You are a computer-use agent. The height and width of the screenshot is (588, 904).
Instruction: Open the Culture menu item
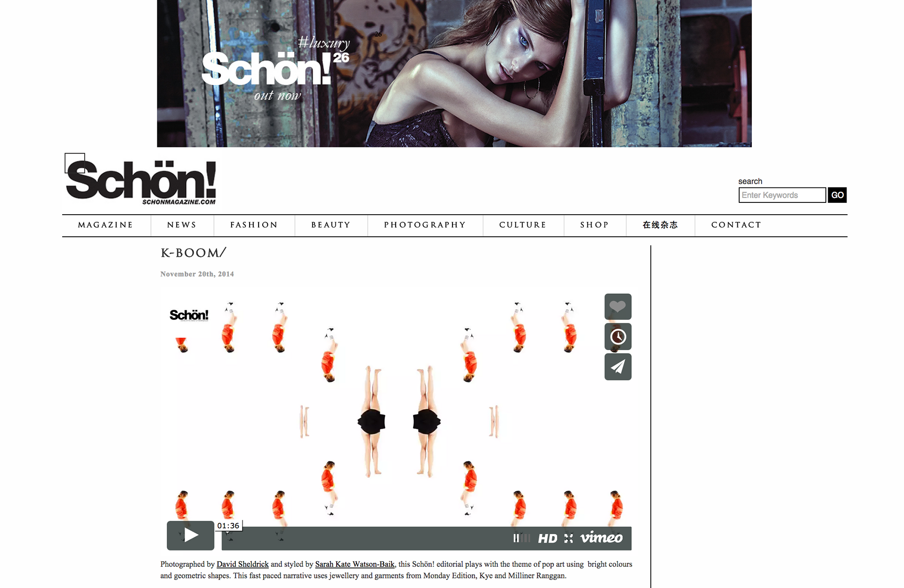[523, 225]
